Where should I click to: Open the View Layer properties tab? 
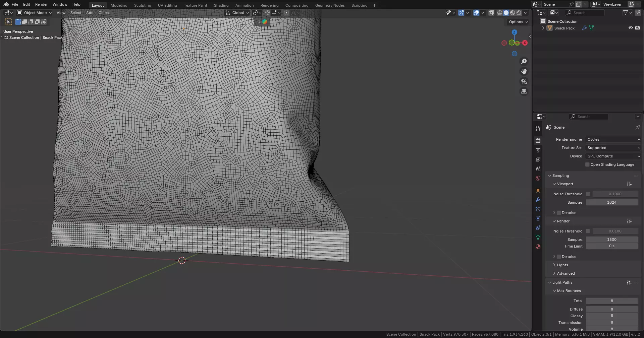(x=538, y=159)
